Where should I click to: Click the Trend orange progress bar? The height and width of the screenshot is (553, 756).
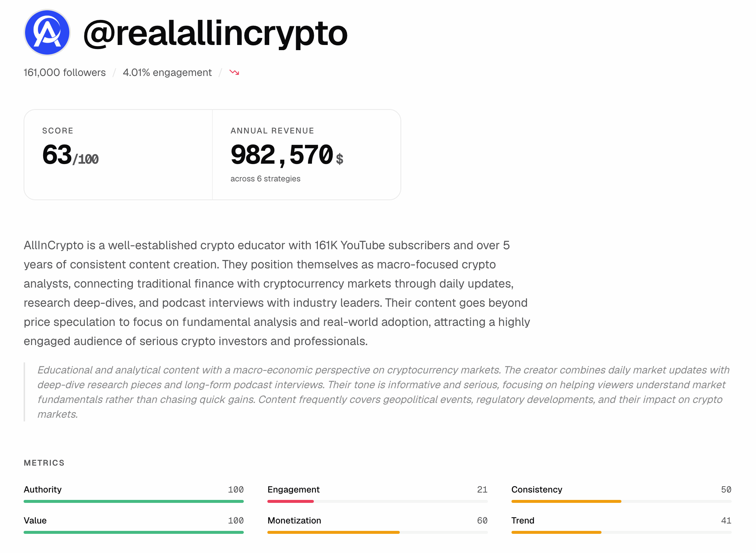tap(556, 532)
